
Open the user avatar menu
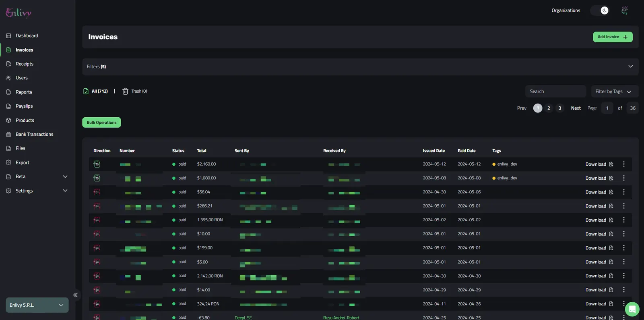[x=625, y=10]
